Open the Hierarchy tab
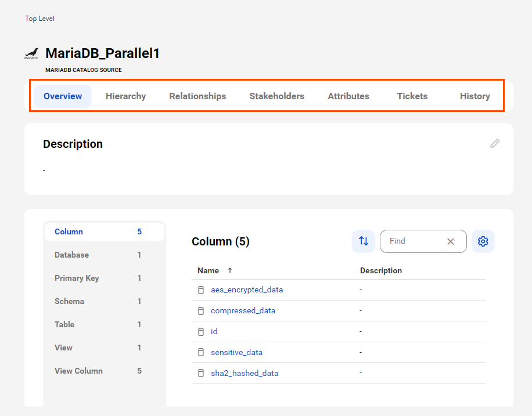This screenshot has height=416, width=532. pyautogui.click(x=126, y=96)
